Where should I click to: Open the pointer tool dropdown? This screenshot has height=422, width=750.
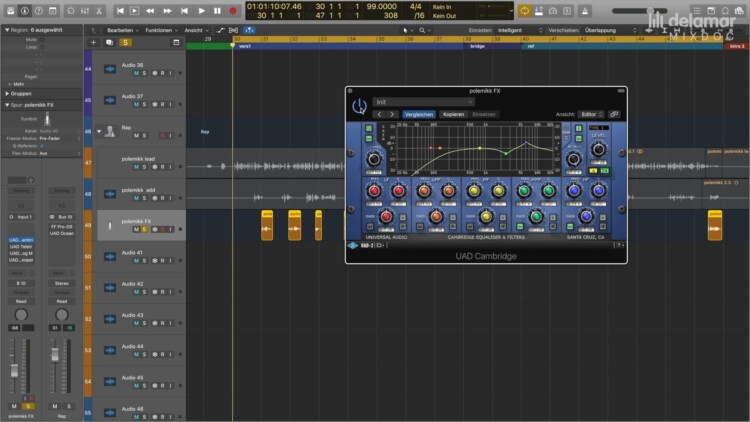(408, 30)
